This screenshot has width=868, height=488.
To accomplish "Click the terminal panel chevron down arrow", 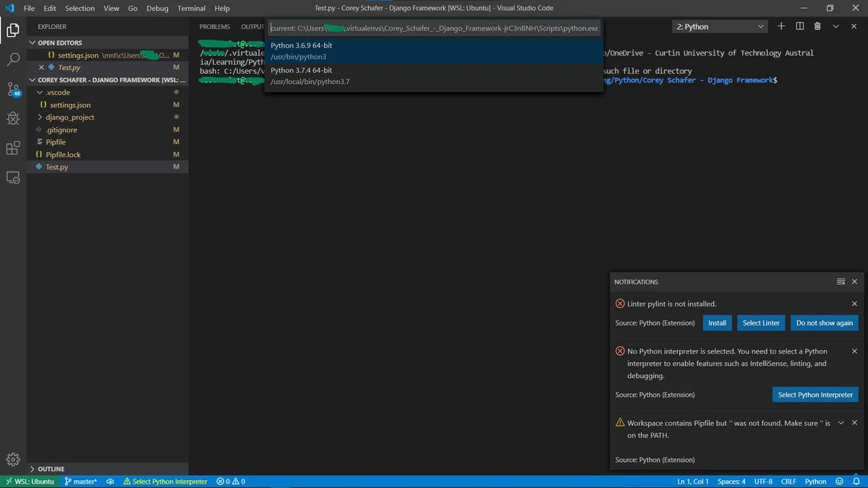I will [x=835, y=27].
